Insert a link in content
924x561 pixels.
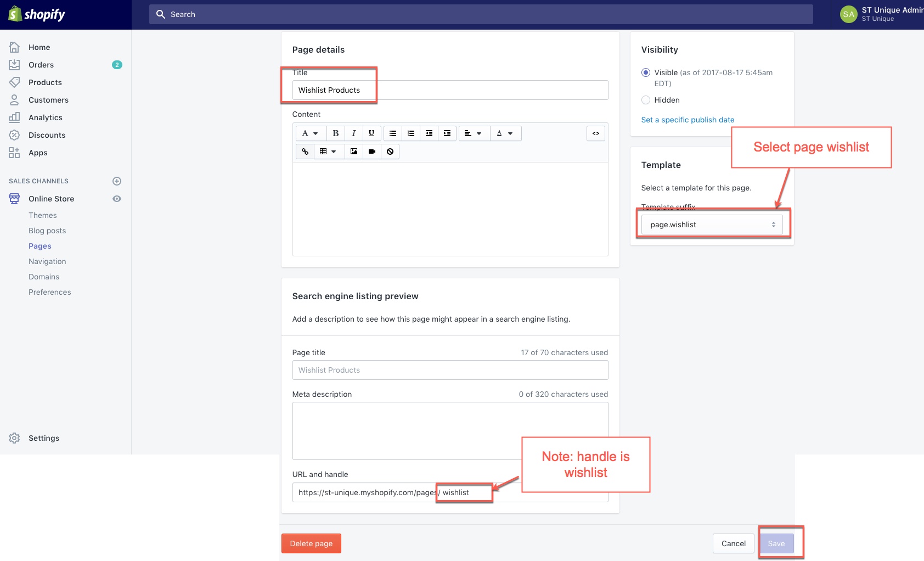tap(305, 152)
